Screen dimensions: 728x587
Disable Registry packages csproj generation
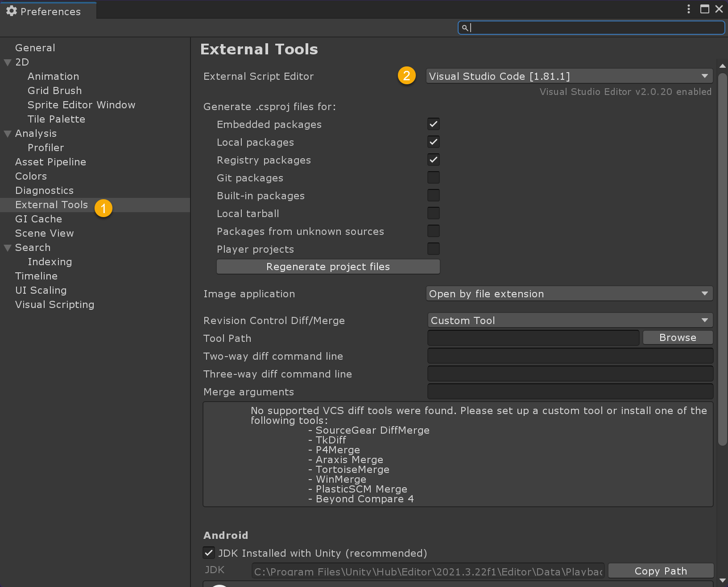pyautogui.click(x=434, y=160)
